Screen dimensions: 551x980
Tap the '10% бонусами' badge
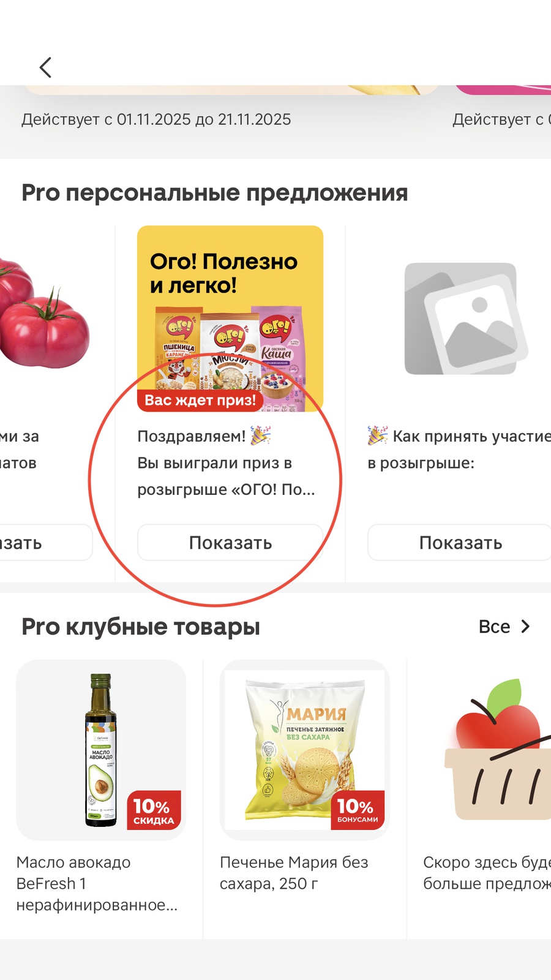(358, 810)
